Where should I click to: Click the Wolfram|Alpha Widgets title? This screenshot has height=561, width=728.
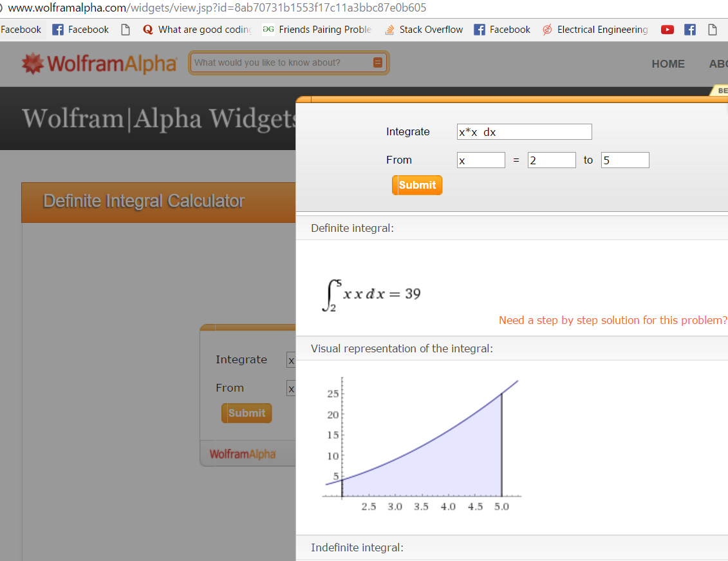(x=159, y=119)
